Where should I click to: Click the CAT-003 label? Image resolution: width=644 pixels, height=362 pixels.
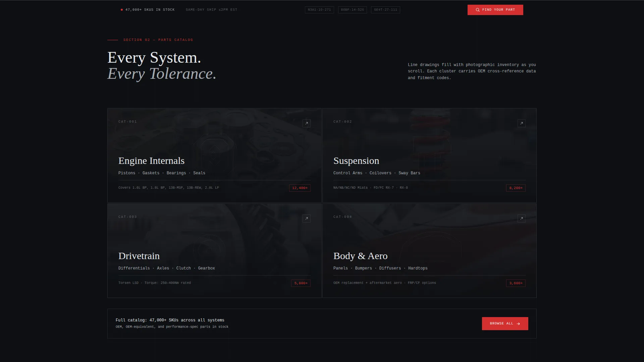[x=127, y=217]
